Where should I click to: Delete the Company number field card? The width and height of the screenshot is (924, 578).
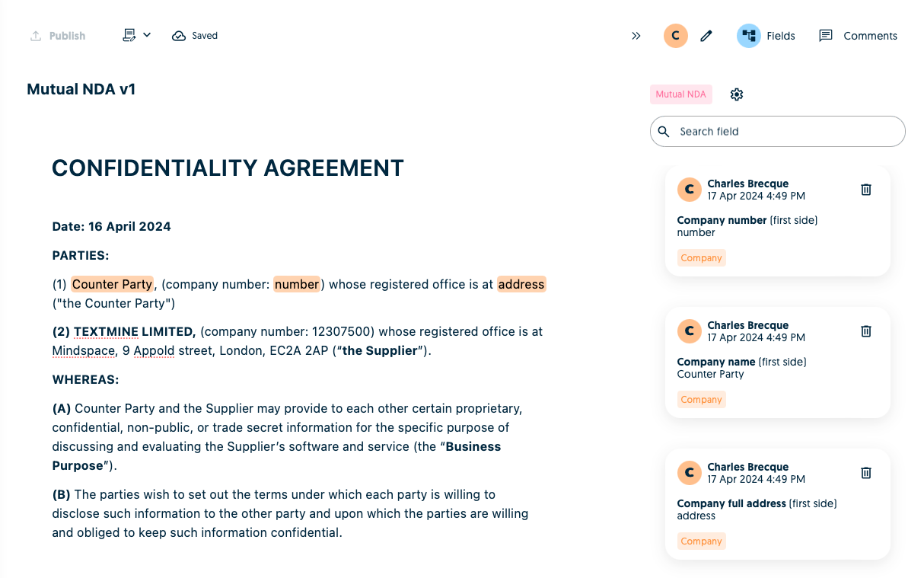coord(866,190)
